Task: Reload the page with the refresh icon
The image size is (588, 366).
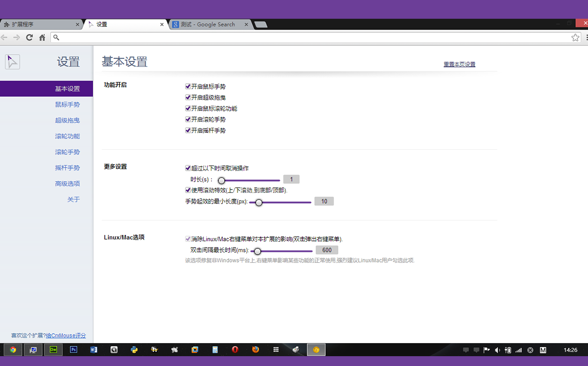Action: pos(29,37)
